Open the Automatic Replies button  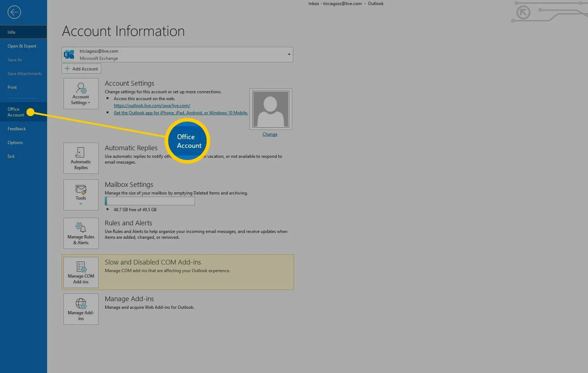coord(81,158)
